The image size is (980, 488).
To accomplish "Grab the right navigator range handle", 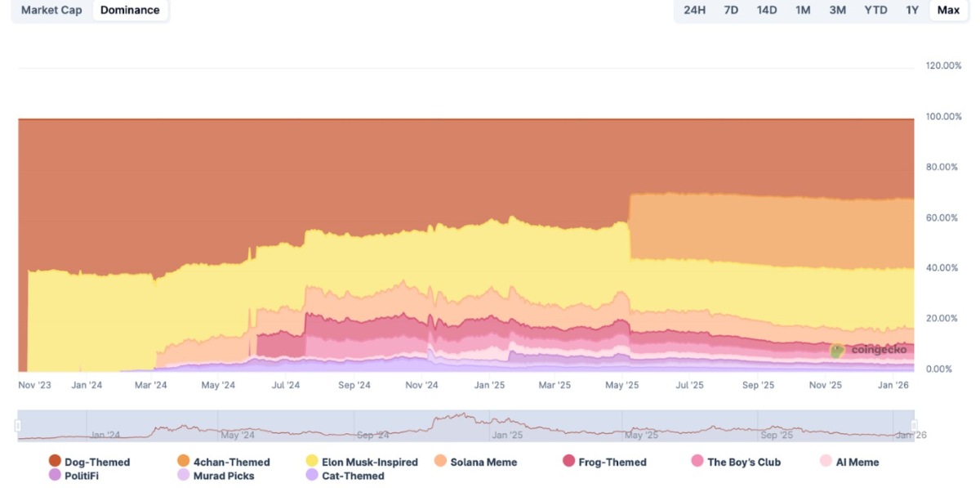I will pyautogui.click(x=915, y=425).
